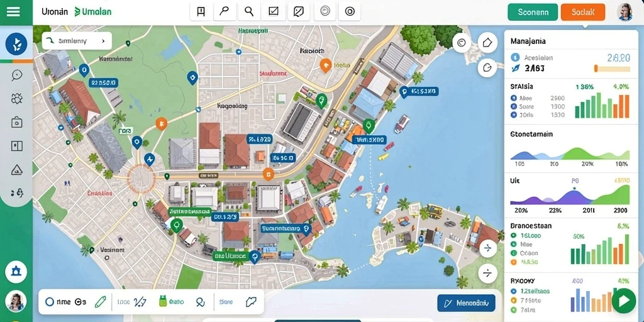Click the orange Sodak button
644x322 pixels.
(583, 13)
